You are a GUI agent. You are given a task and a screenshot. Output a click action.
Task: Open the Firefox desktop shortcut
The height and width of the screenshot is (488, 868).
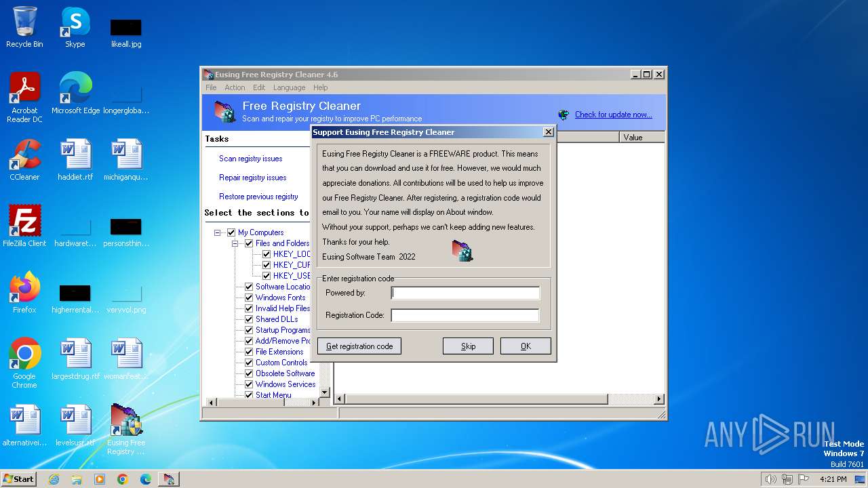(24, 293)
